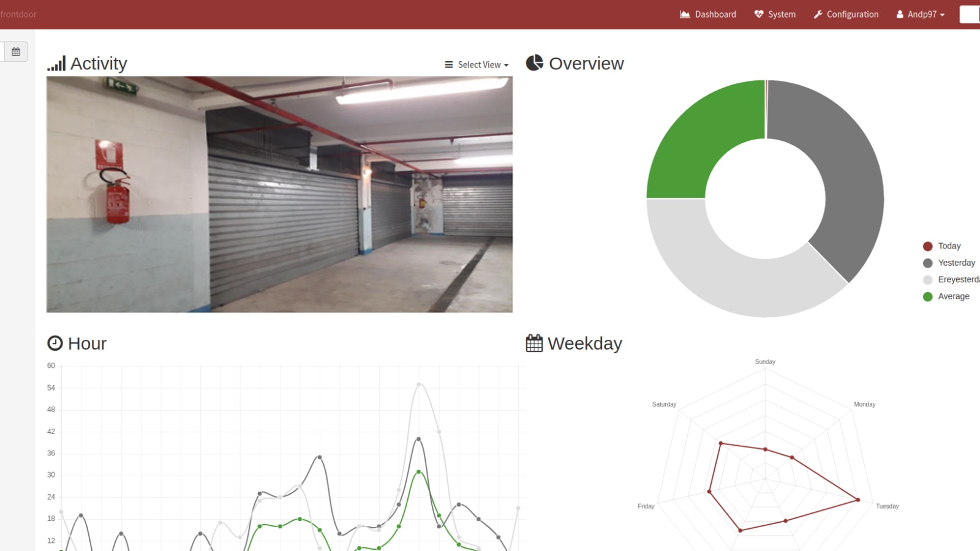Open the System menu item
This screenshot has width=980, height=551.
(x=775, y=14)
